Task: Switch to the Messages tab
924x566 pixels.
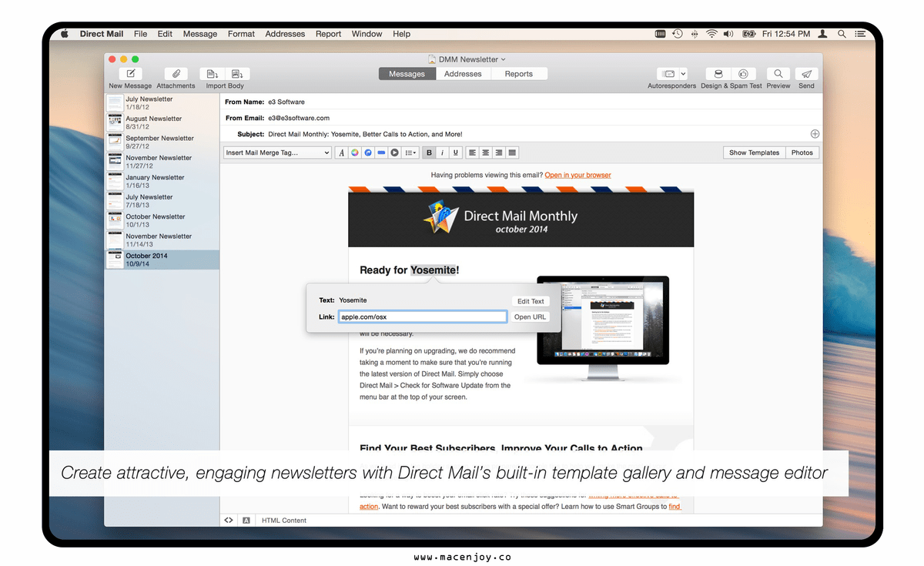Action: tap(407, 74)
